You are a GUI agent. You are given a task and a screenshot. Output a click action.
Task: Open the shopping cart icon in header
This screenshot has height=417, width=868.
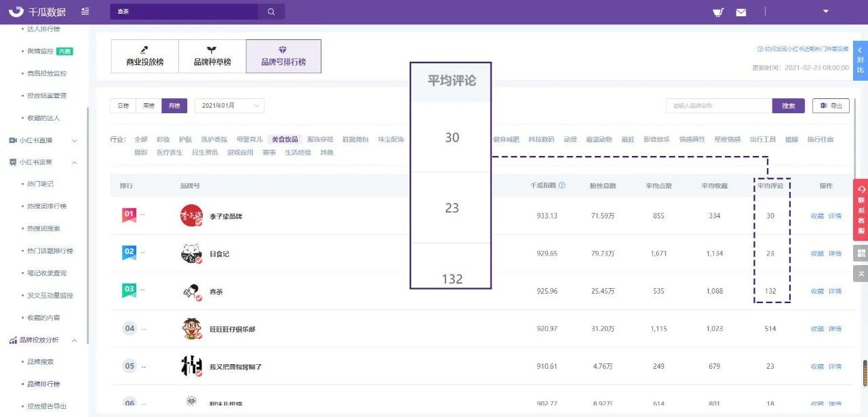click(718, 12)
